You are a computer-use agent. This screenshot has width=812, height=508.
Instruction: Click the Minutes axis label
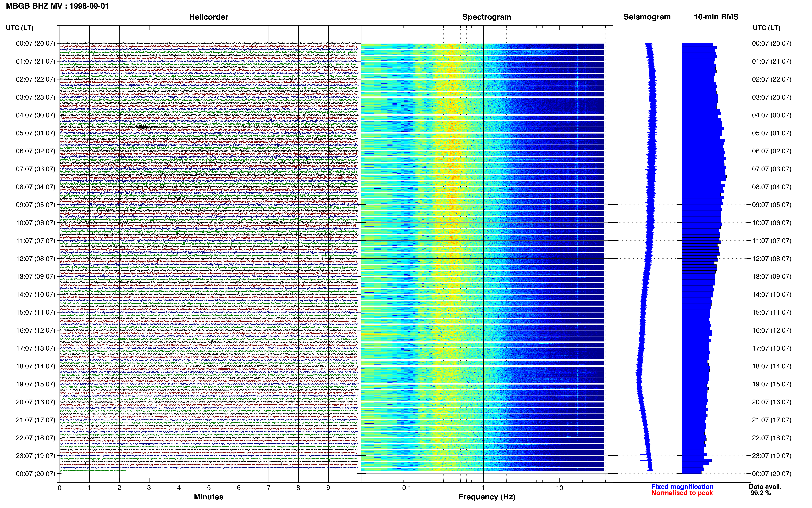click(x=209, y=497)
